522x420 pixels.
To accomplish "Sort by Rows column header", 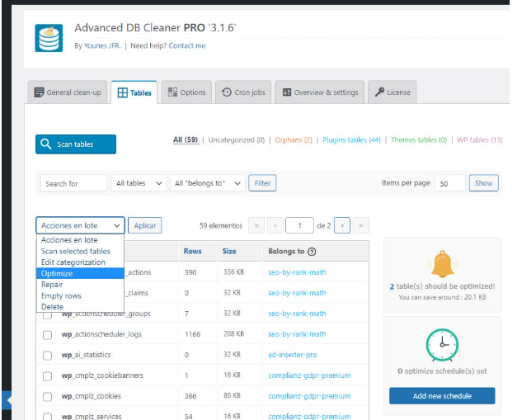I will coord(192,251).
